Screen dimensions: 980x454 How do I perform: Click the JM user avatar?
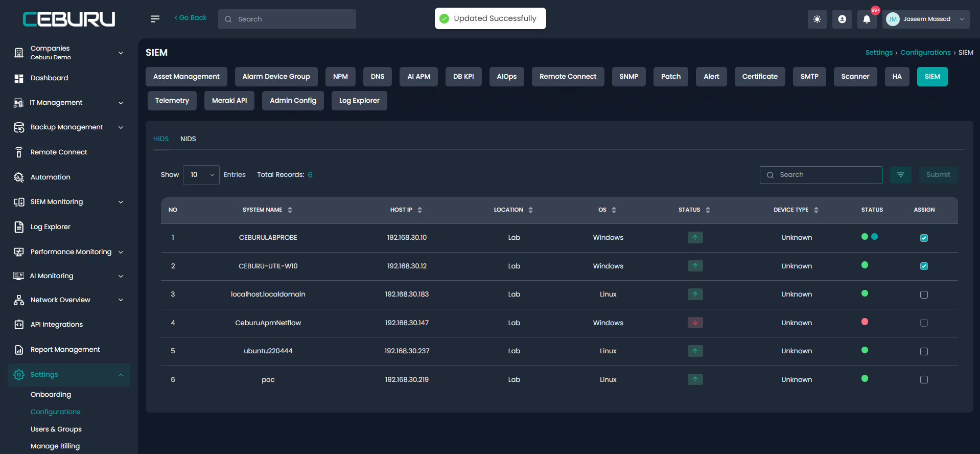click(893, 19)
